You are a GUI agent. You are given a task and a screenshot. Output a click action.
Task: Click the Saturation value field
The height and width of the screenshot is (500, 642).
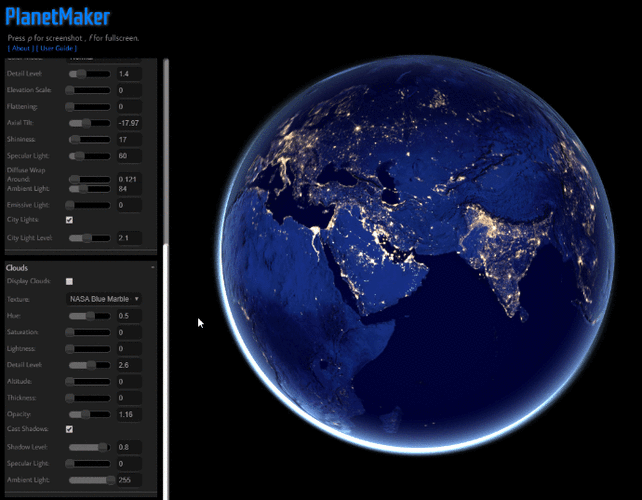click(x=129, y=332)
